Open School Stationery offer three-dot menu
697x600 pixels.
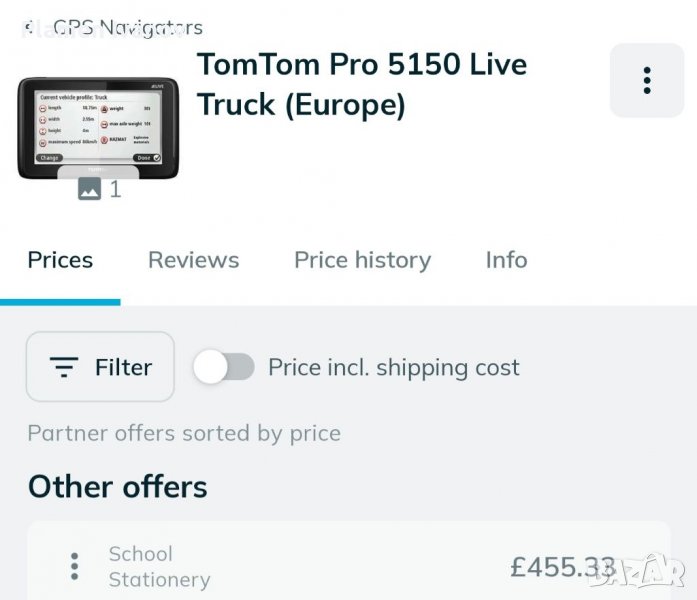pos(74,567)
